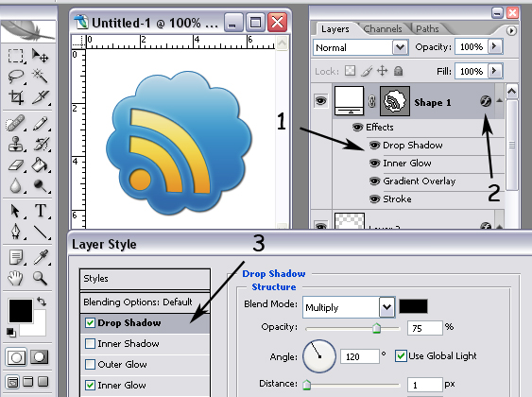Collapse Shape 1 effects list arrow
532x397 pixels.
tap(499, 100)
